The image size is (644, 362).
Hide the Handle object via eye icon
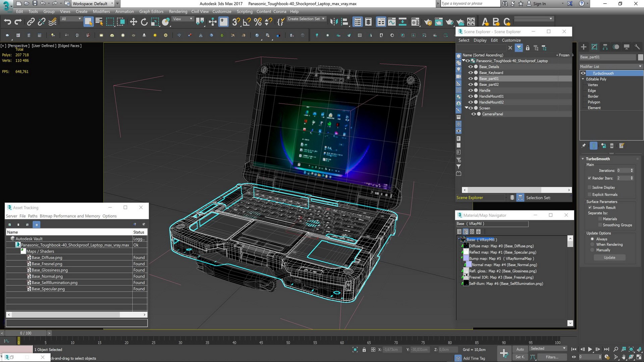[470, 90]
